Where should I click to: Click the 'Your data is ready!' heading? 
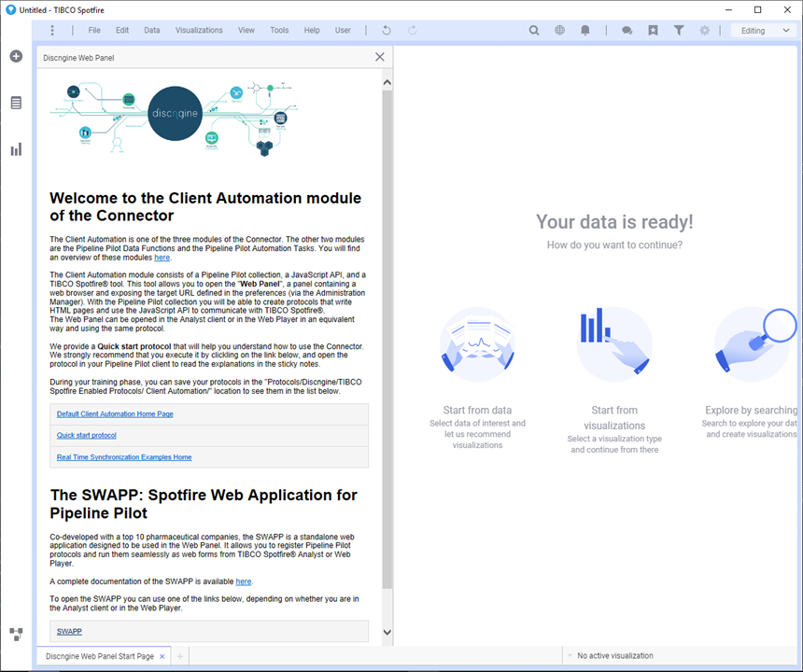coord(614,221)
